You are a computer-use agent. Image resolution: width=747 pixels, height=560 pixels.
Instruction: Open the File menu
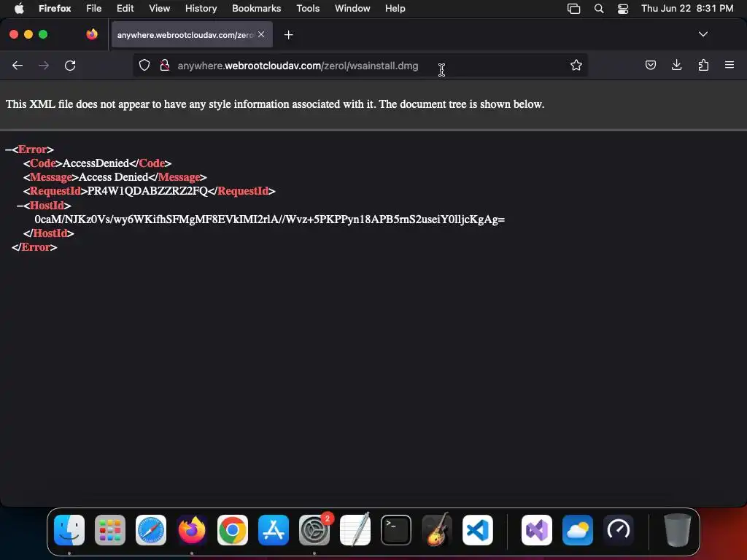[x=93, y=9]
